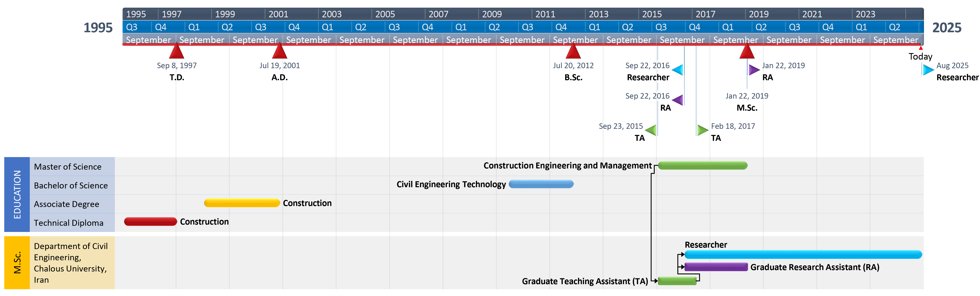
Task: Click the blue Civil Engineering Technology bar
Action: [x=541, y=184]
